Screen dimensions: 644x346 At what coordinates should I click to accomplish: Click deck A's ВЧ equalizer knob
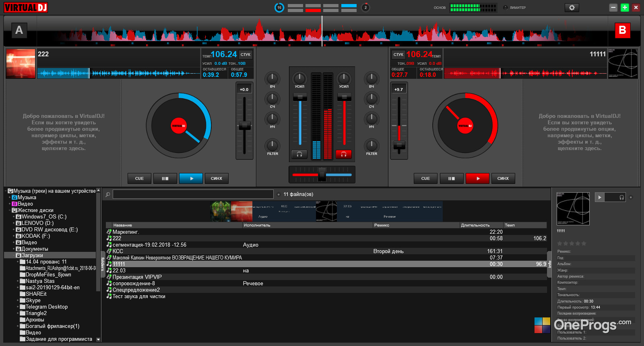click(272, 78)
